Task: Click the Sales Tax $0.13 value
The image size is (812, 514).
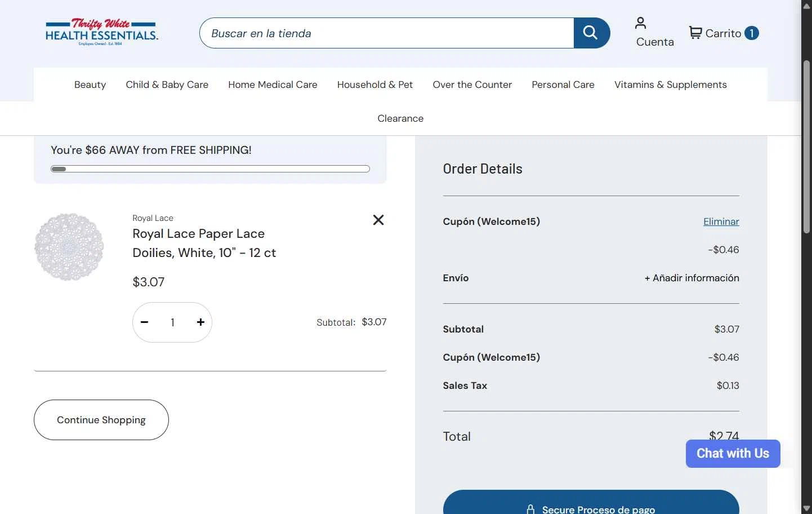Action: pyautogui.click(x=728, y=385)
